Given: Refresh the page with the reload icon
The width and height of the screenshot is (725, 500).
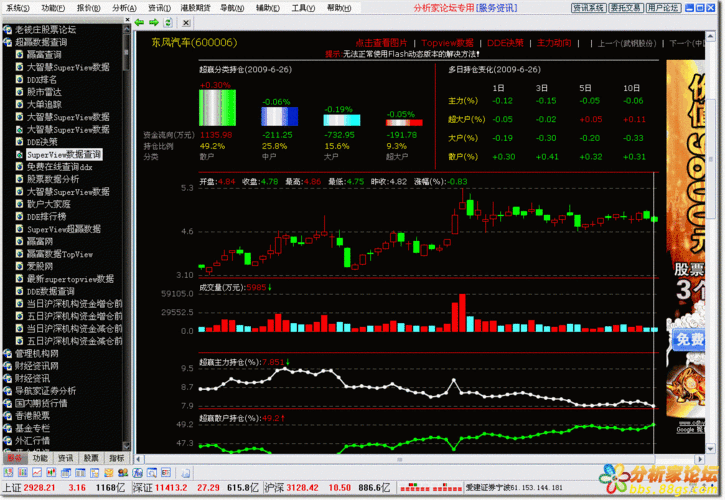Looking at the screenshot, I should point(168,22).
